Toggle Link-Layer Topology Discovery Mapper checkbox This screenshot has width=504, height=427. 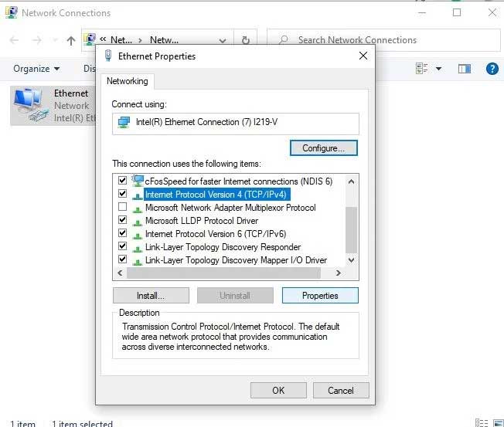[x=122, y=259]
